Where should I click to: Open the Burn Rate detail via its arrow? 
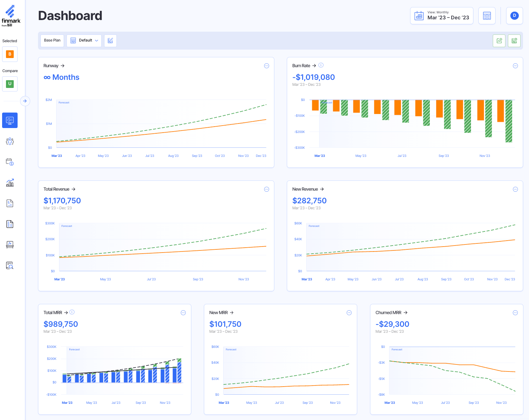[314, 65]
